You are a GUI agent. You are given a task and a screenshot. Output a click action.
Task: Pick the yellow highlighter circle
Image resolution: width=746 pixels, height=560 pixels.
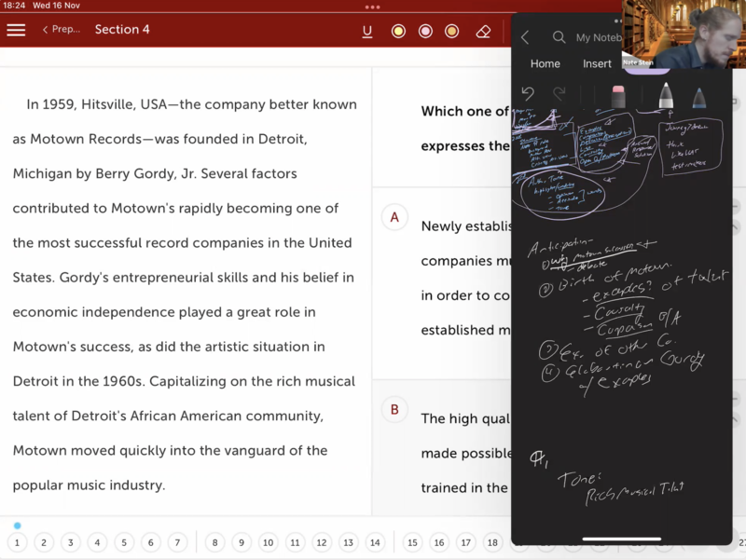coord(398,31)
